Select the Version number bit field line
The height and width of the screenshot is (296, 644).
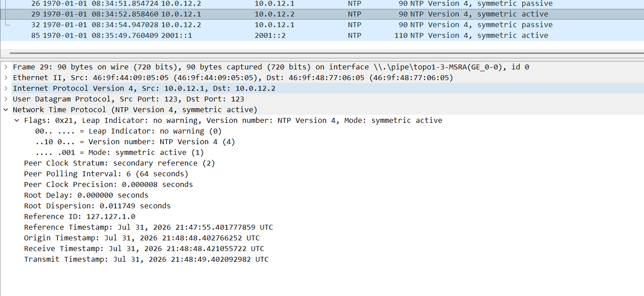coord(135,142)
